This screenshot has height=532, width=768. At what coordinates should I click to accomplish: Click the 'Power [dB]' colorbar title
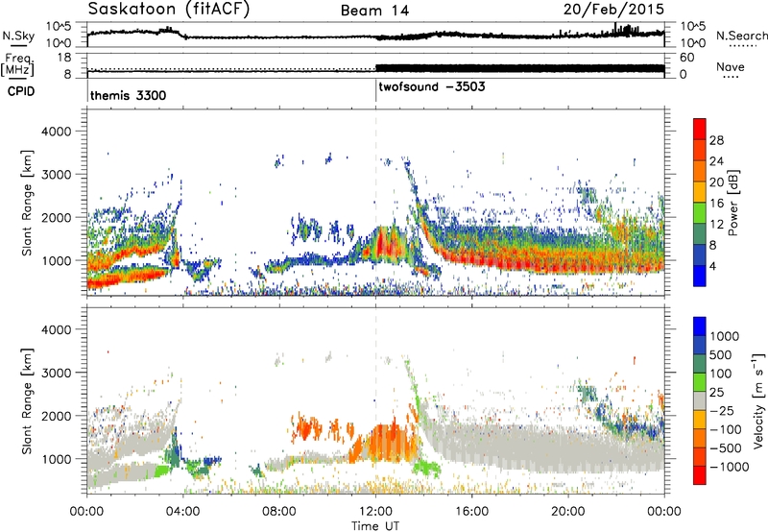[733, 203]
